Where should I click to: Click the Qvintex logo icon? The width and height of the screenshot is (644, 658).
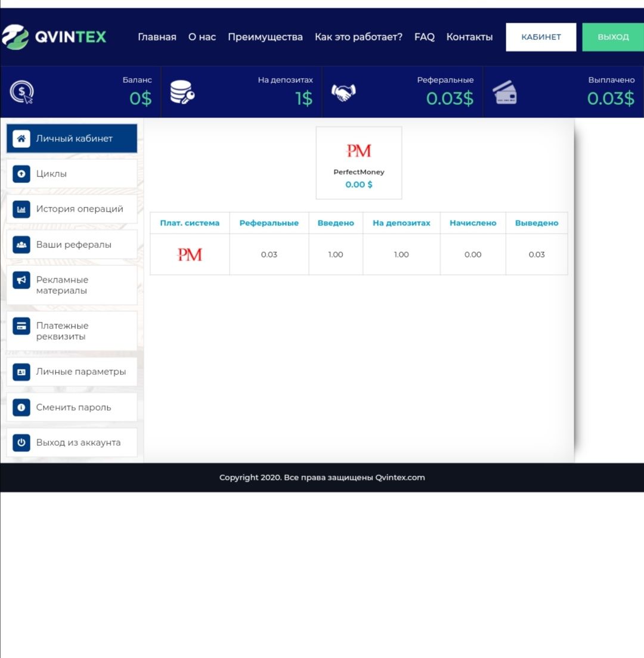pos(15,37)
